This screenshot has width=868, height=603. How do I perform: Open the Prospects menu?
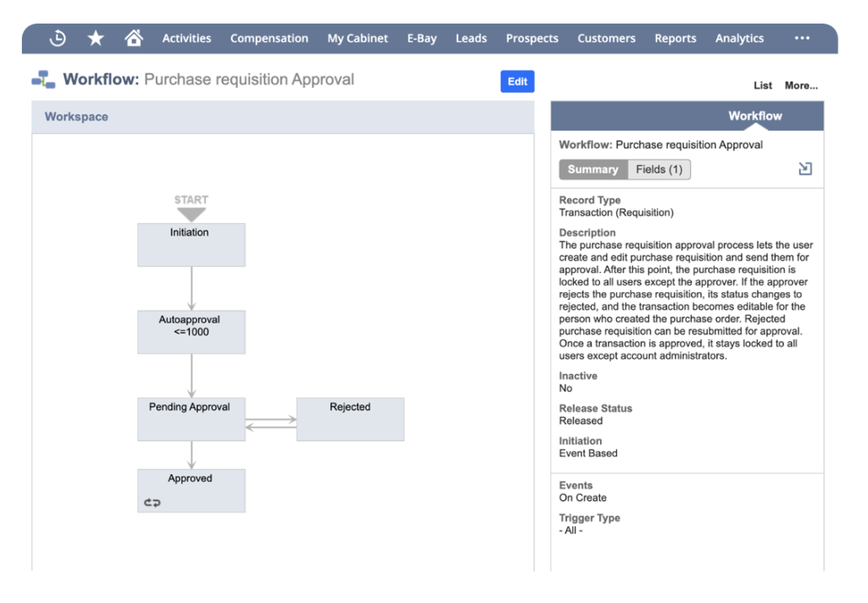532,38
